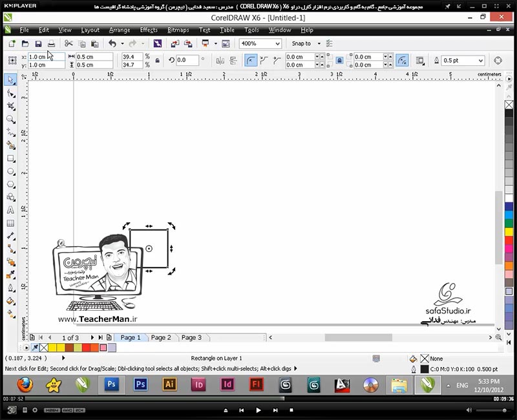Open Illustrator from the taskbar
Image resolution: width=517 pixels, height=420 pixels.
169,384
